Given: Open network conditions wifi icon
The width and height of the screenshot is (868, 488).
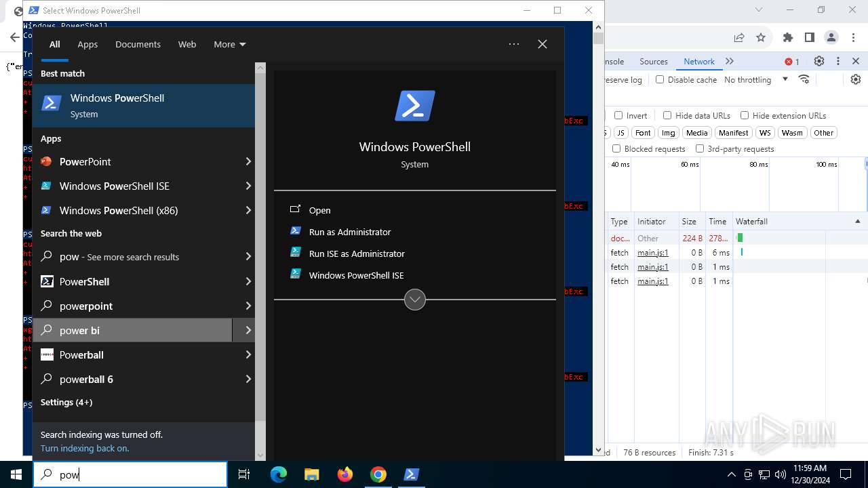Looking at the screenshot, I should [x=804, y=79].
